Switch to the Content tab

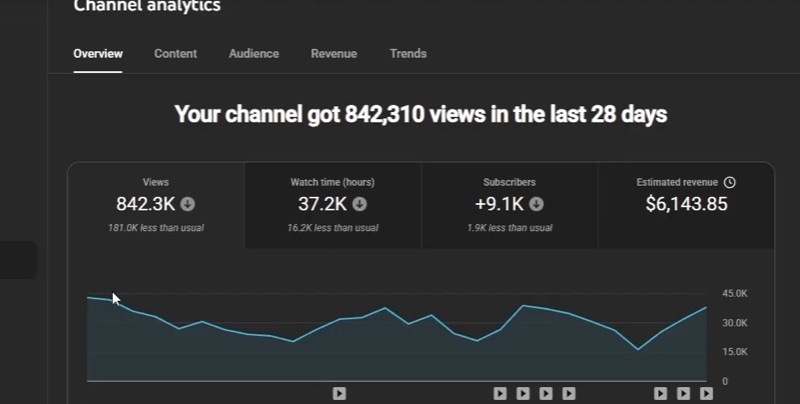(x=176, y=54)
